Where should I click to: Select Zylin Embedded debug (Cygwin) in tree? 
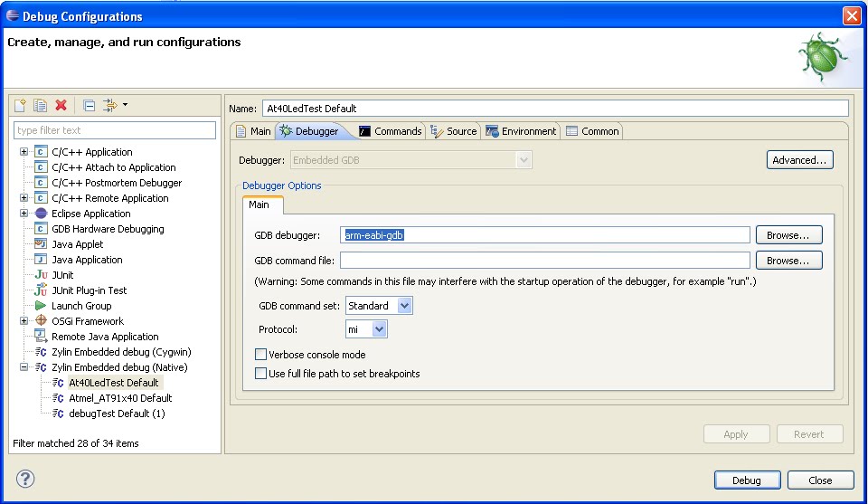pyautogui.click(x=121, y=352)
